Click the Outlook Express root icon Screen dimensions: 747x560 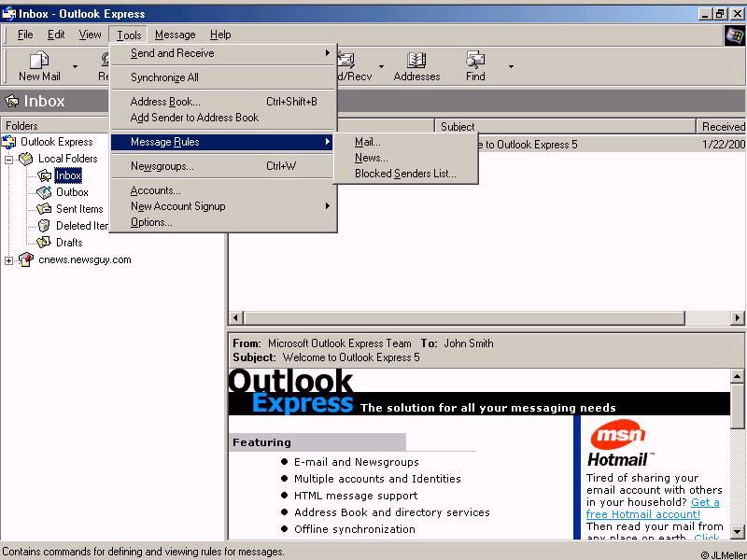9,142
